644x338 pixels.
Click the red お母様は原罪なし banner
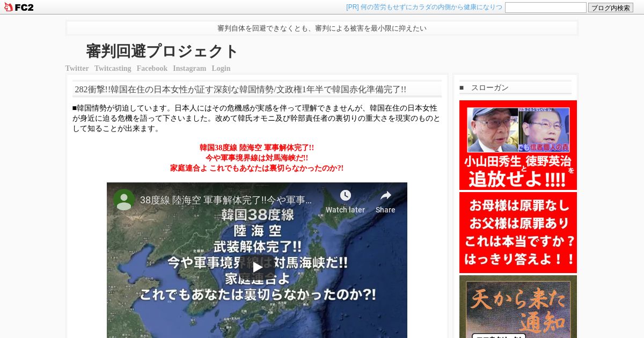518,232
